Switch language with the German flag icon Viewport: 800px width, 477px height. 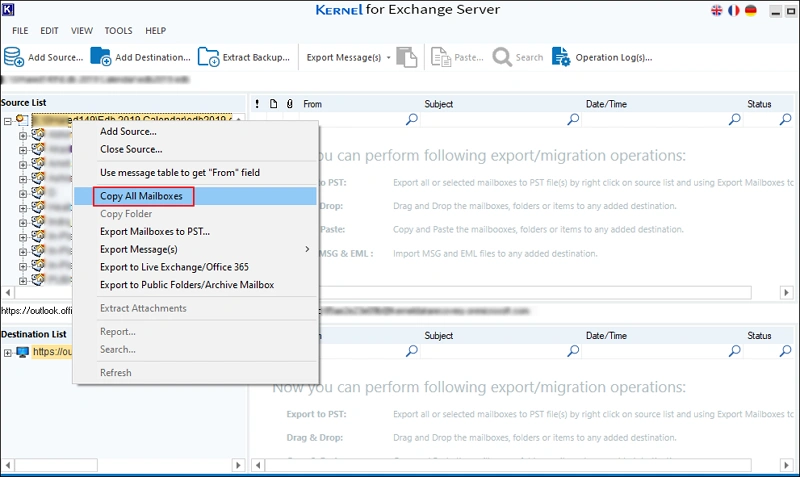(751, 11)
